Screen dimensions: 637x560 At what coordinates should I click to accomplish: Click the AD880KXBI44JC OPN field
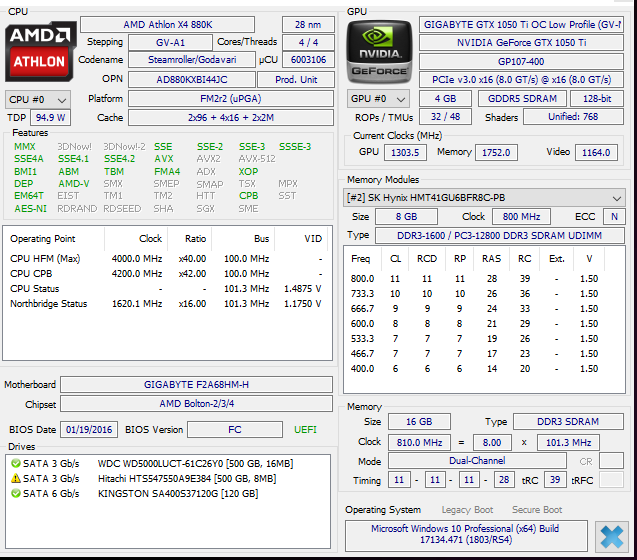click(192, 80)
